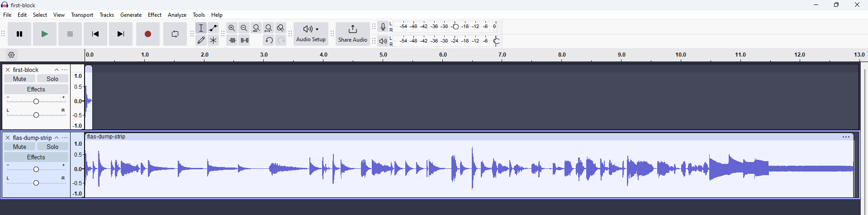Open the Edit menu
The width and height of the screenshot is (868, 215).
tap(22, 15)
